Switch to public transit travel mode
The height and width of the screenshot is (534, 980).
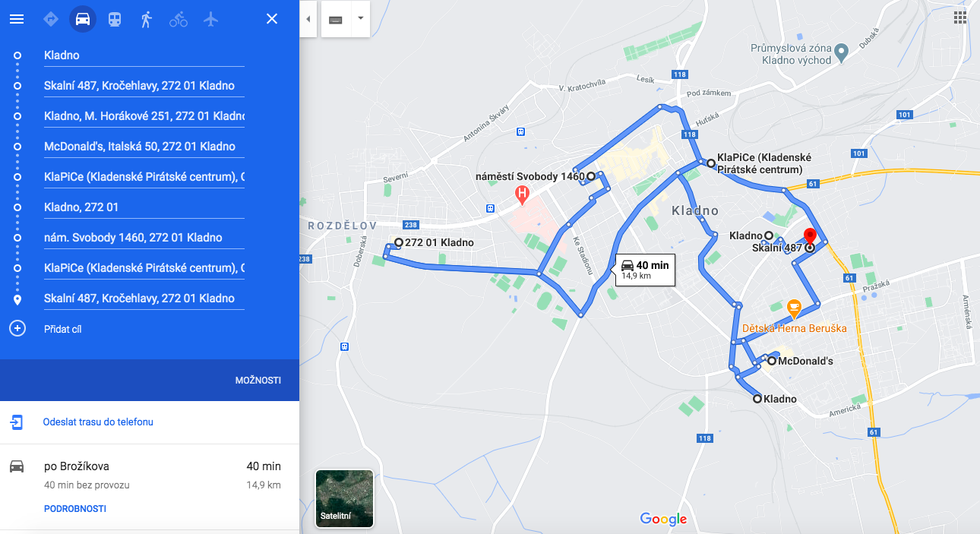tap(115, 19)
